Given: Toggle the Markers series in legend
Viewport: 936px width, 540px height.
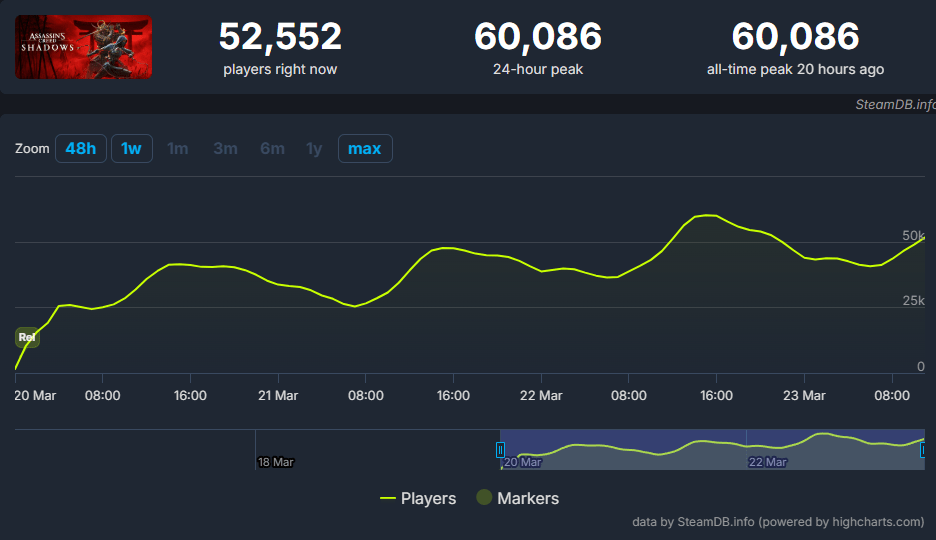Looking at the screenshot, I should coord(517,498).
